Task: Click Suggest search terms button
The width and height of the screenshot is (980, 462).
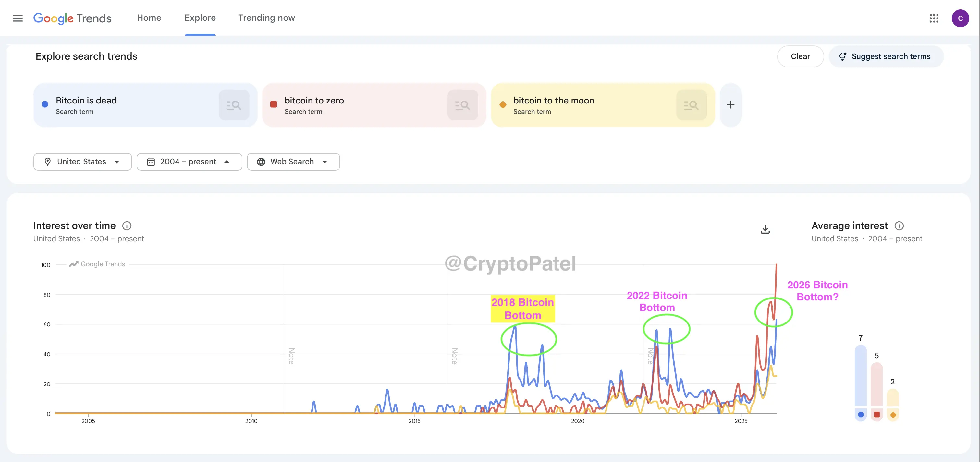Action: click(x=886, y=57)
